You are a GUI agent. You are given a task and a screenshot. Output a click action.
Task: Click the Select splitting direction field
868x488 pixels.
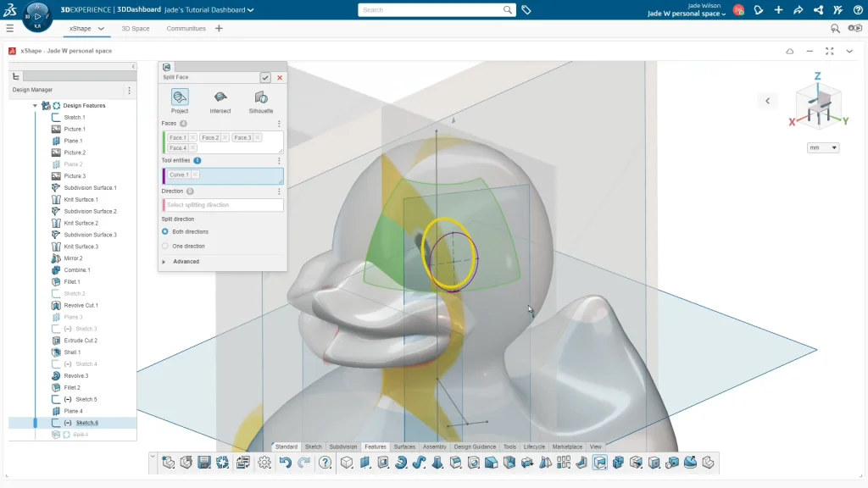tap(223, 205)
